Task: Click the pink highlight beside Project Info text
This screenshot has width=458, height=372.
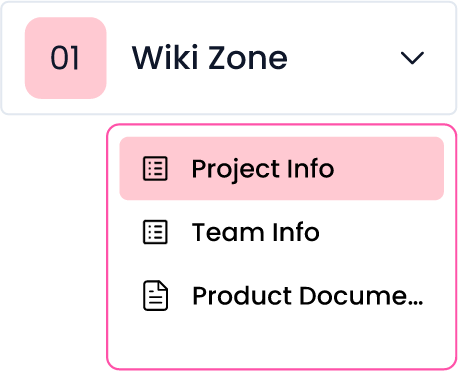Action: pyautogui.click(x=388, y=168)
